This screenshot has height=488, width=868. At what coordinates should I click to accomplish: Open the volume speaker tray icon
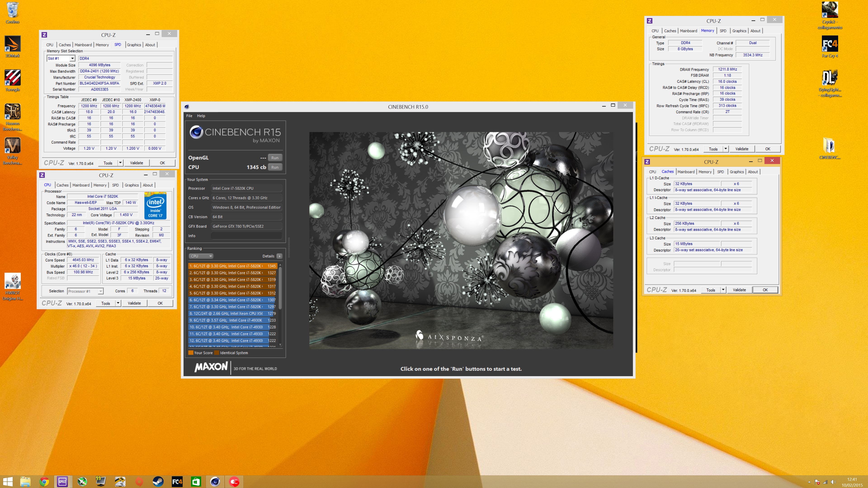[x=833, y=482]
